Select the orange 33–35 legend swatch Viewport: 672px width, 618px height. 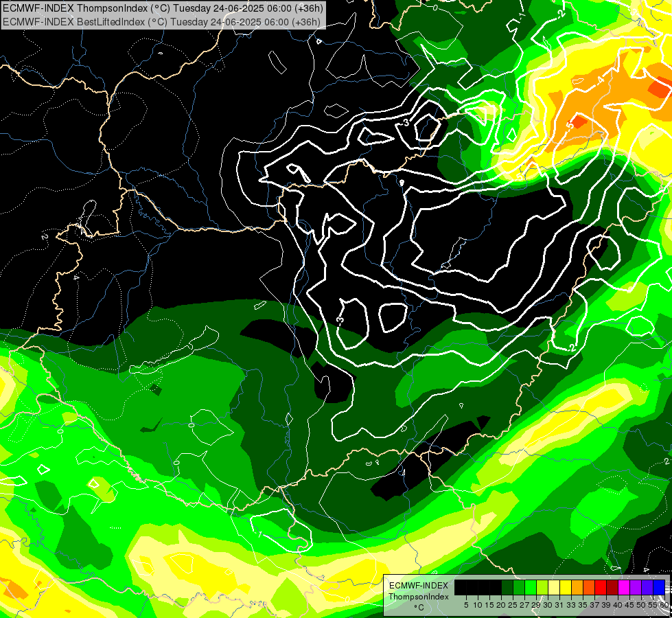coord(577,587)
